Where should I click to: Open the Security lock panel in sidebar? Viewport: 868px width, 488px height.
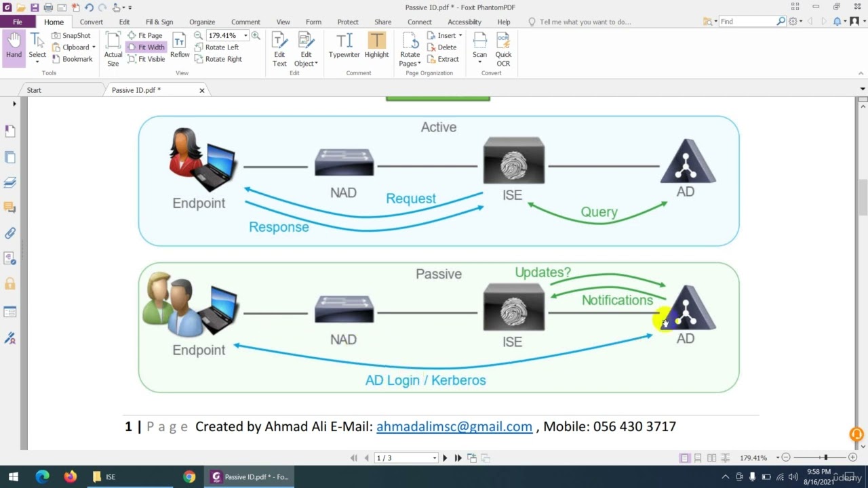(9, 284)
